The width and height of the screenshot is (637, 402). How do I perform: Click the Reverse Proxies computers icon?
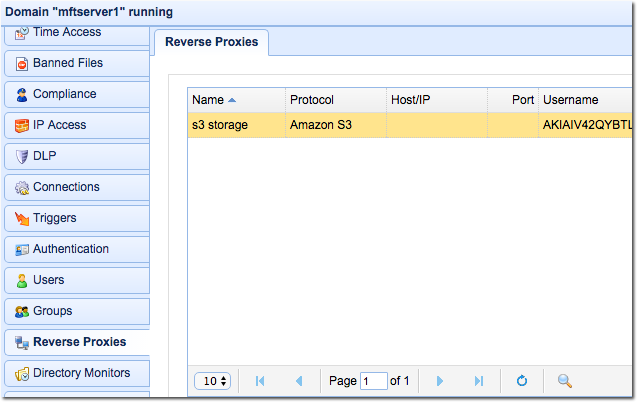pyautogui.click(x=22, y=342)
